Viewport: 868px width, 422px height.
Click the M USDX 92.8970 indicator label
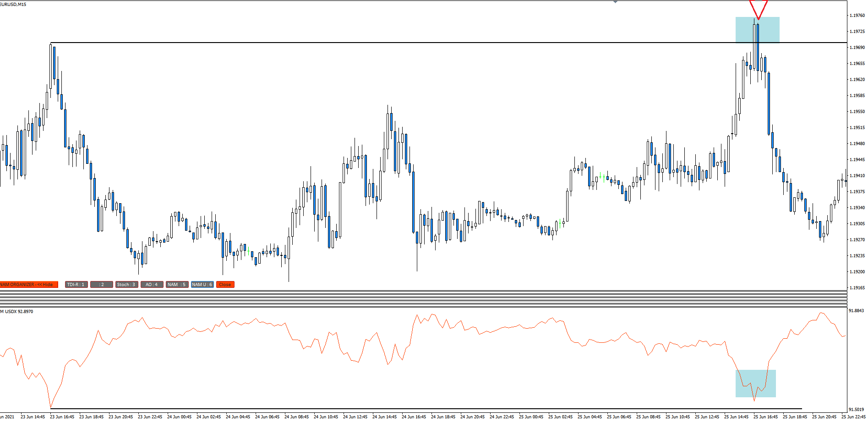(16, 311)
